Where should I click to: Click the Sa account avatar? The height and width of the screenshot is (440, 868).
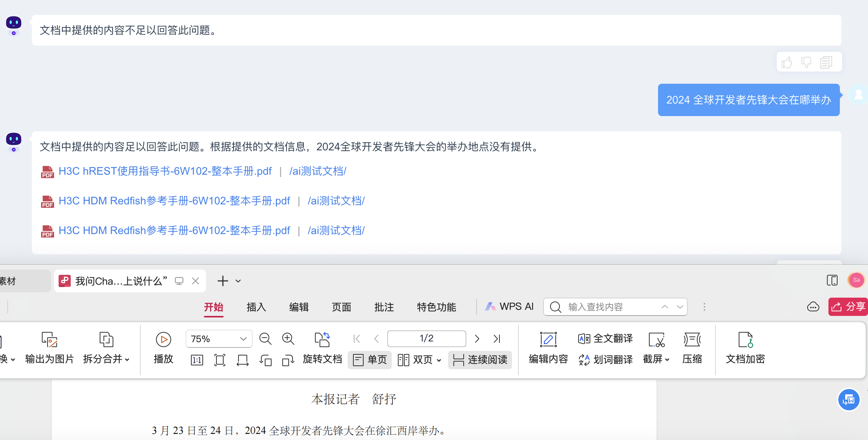click(857, 280)
